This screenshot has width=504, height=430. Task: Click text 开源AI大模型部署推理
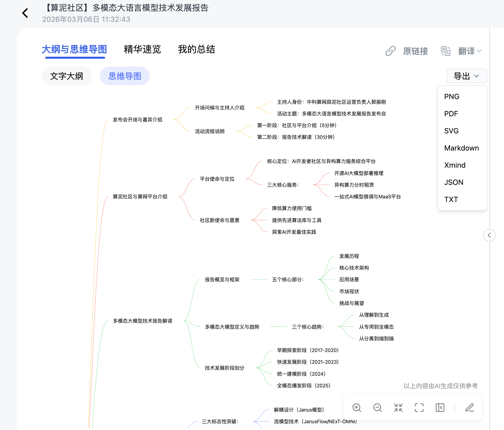(359, 173)
